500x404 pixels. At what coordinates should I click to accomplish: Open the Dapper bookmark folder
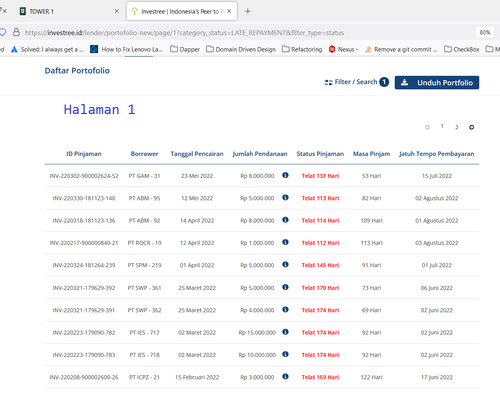pyautogui.click(x=185, y=49)
